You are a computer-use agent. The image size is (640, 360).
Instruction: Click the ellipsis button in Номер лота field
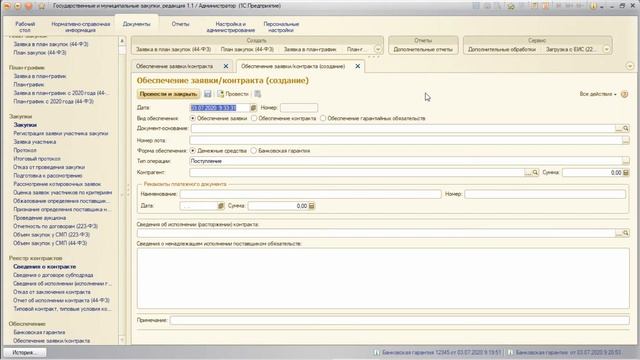click(x=626, y=140)
